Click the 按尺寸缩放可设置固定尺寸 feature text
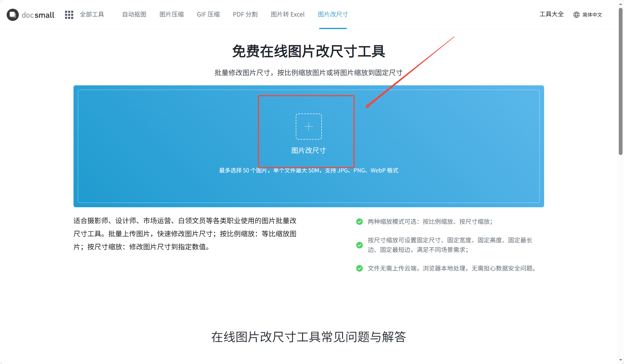 450,245
